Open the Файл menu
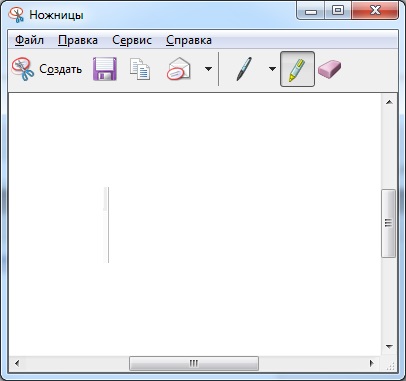This screenshot has height=381, width=406. click(x=29, y=40)
